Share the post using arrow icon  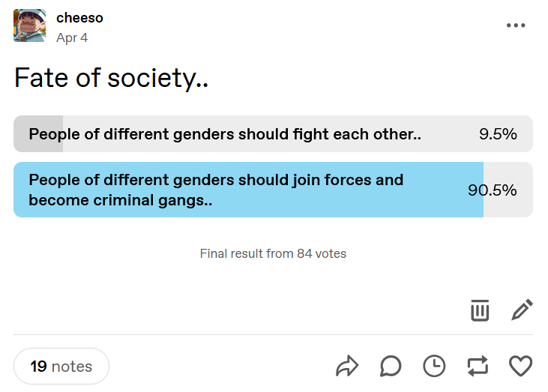(347, 367)
